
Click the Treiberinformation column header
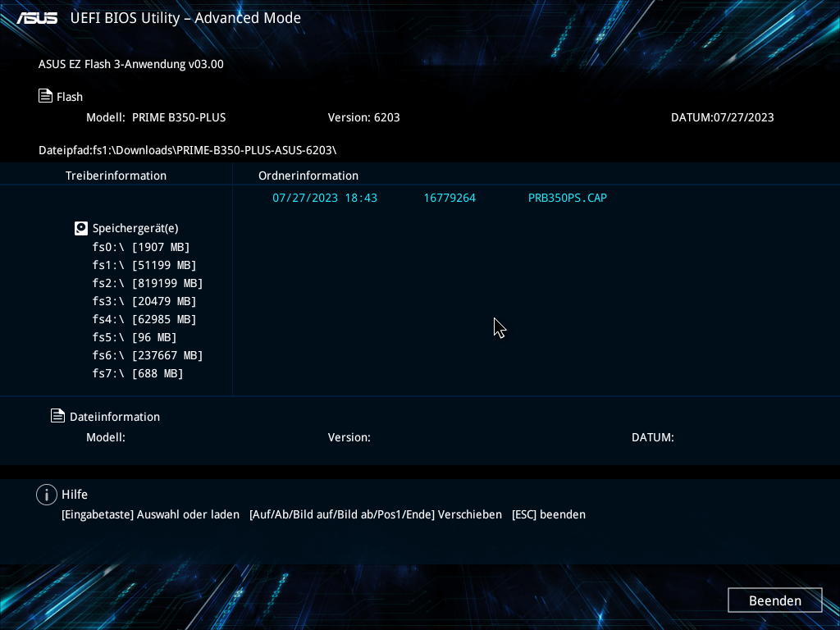point(116,176)
